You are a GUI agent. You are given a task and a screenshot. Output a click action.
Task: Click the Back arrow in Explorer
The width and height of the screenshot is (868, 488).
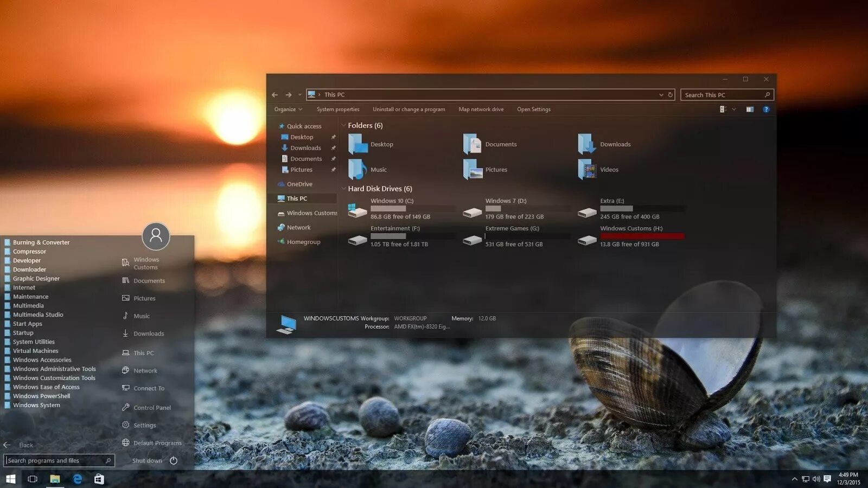point(275,95)
